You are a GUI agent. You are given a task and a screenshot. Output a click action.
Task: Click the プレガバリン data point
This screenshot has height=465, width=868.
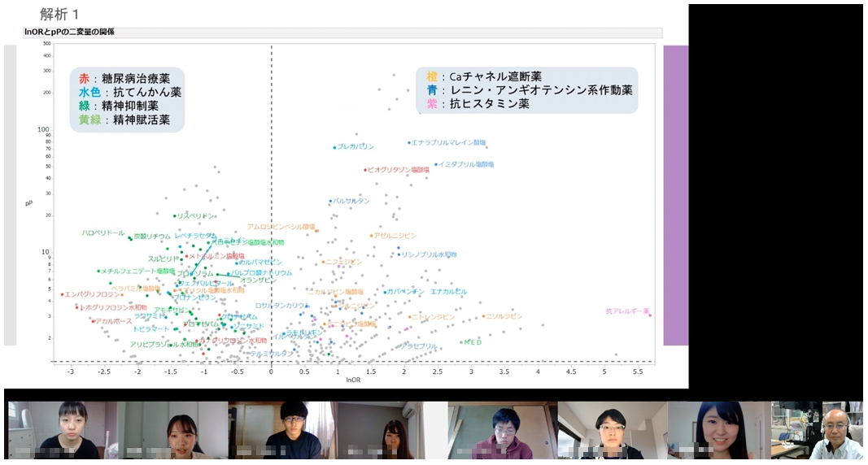334,147
